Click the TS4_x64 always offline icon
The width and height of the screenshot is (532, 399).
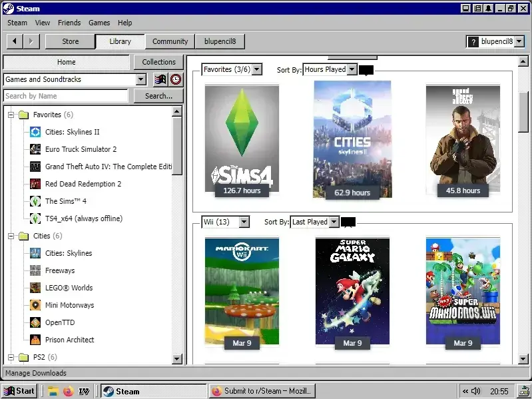point(35,218)
